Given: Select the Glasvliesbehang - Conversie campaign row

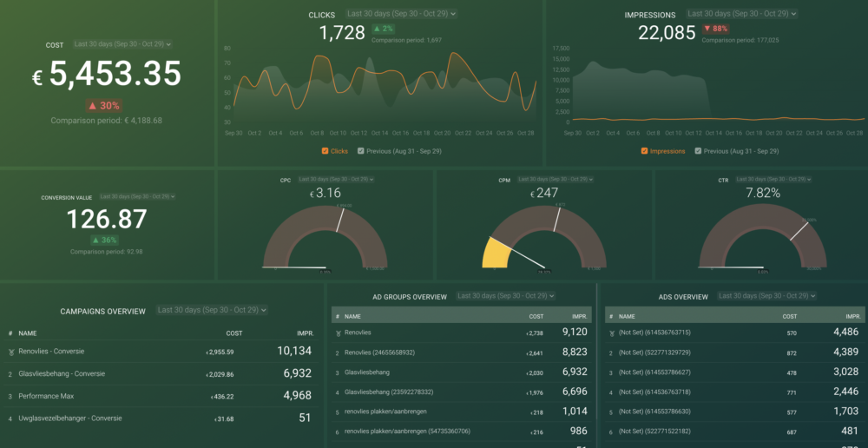Looking at the screenshot, I should coord(161,374).
